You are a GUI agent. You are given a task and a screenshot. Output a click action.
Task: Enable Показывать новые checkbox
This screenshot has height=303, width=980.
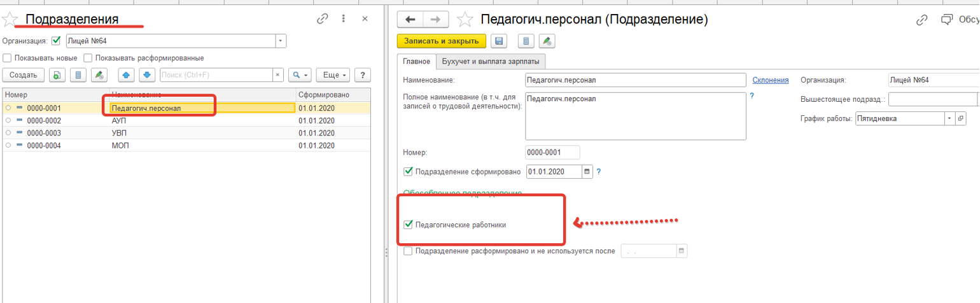pos(7,58)
